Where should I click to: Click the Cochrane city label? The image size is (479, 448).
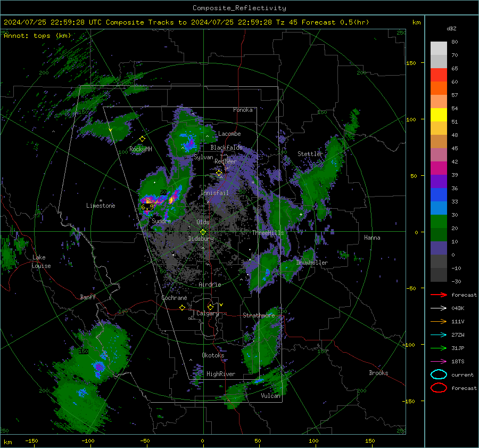pyautogui.click(x=174, y=298)
